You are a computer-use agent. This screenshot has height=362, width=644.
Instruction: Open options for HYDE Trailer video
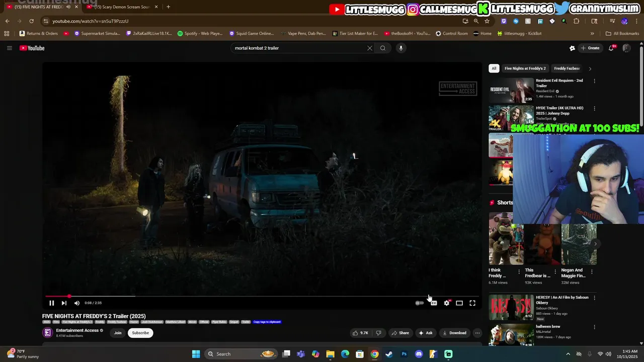point(594,109)
